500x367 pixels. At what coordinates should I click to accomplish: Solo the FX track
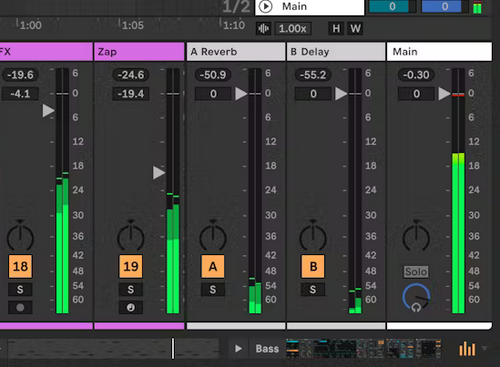tap(20, 289)
